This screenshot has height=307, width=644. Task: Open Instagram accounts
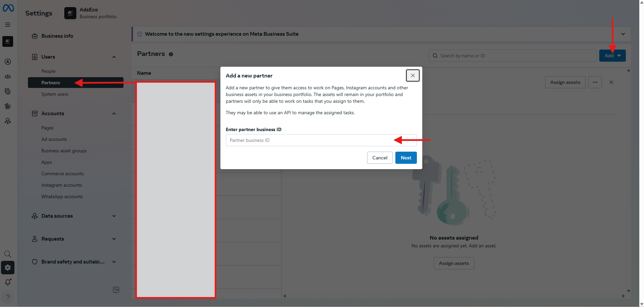point(62,185)
